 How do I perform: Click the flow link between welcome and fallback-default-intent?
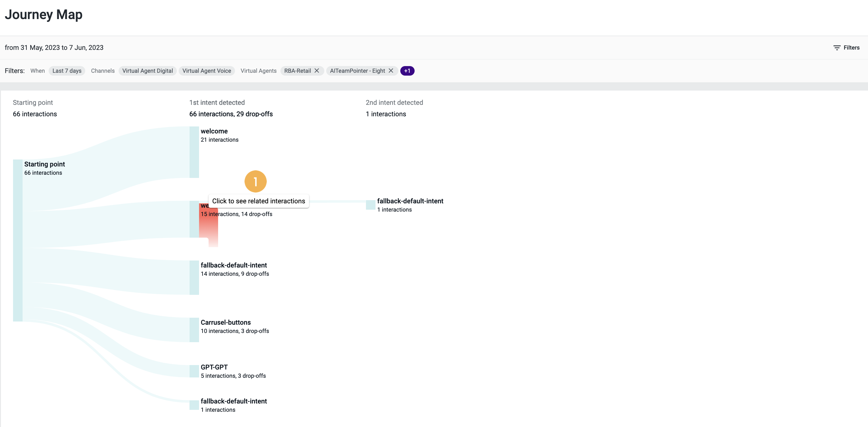(337, 202)
